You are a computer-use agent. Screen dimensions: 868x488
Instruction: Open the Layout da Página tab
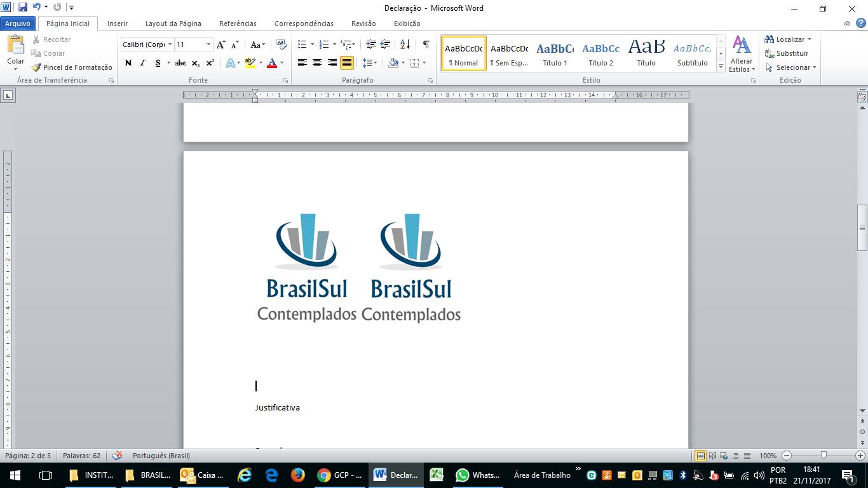(x=173, y=24)
